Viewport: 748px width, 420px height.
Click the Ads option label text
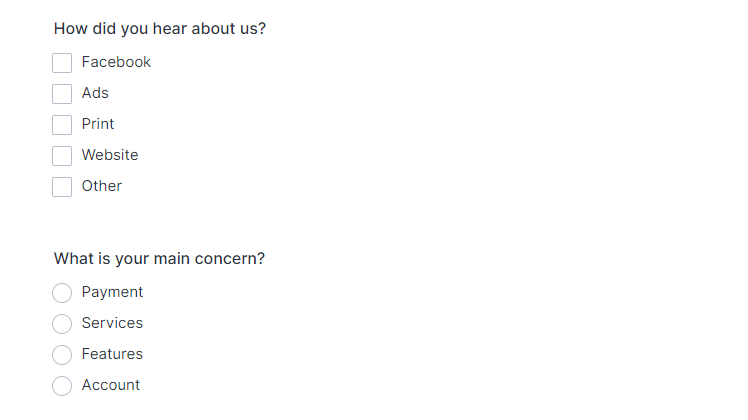click(x=95, y=93)
